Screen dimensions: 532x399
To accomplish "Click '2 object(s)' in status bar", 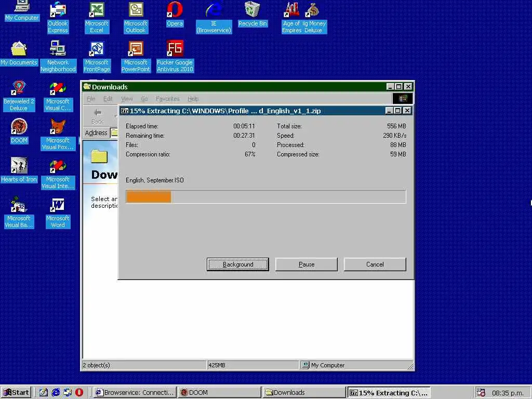I will tap(96, 365).
